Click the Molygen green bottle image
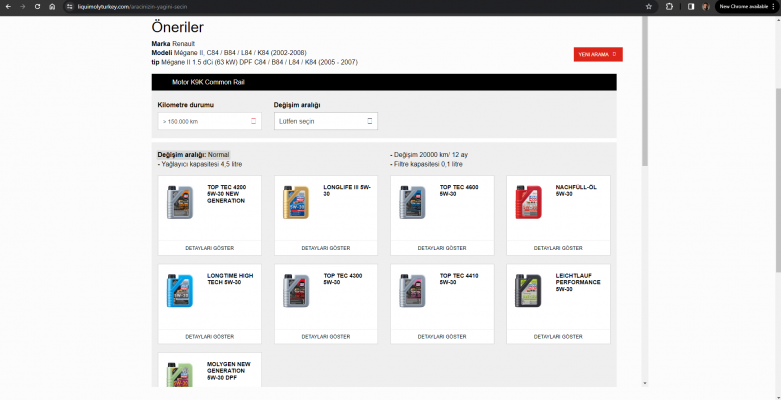Screen dimensions: 781x400 pos(180,375)
